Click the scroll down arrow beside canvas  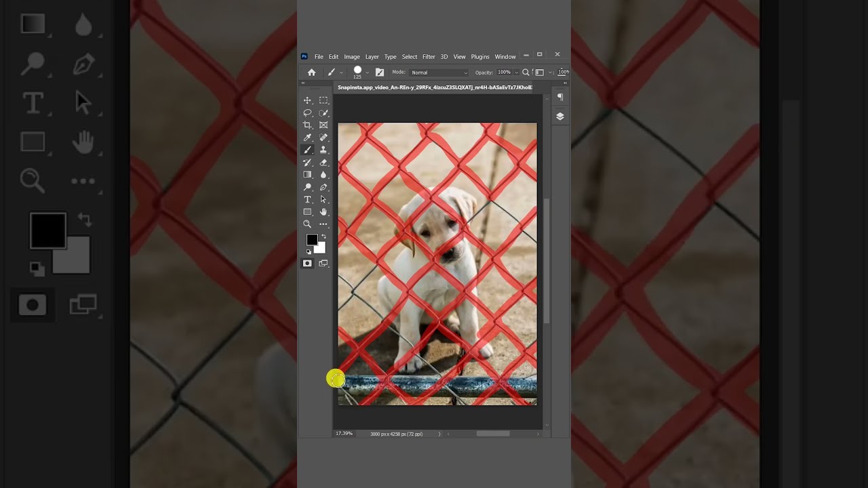click(547, 425)
